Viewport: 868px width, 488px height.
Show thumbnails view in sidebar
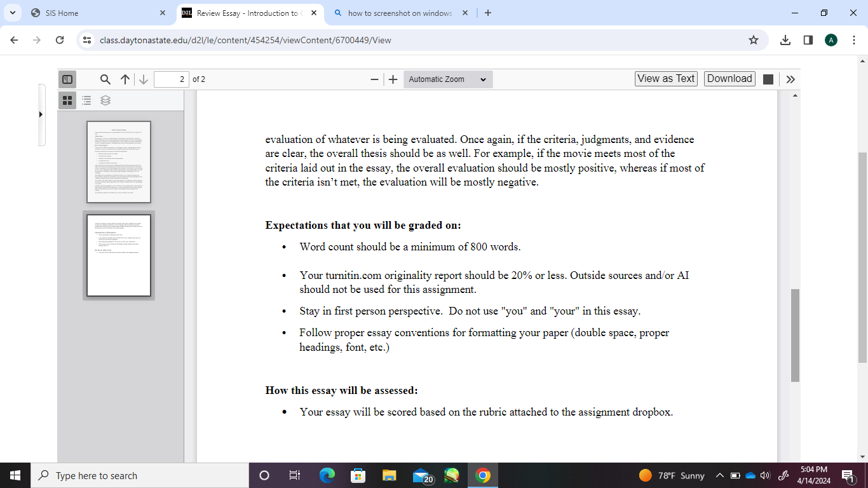pos(67,100)
